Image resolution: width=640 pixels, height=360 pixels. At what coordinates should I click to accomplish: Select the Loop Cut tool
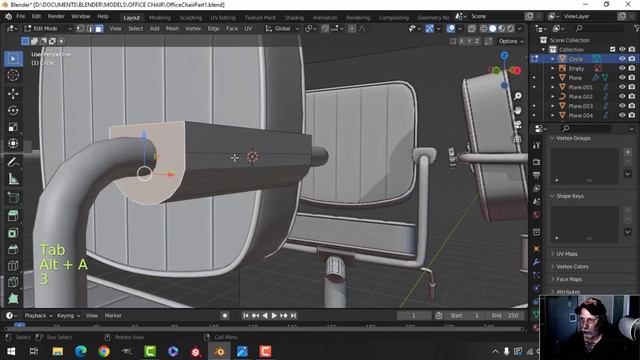click(13, 265)
